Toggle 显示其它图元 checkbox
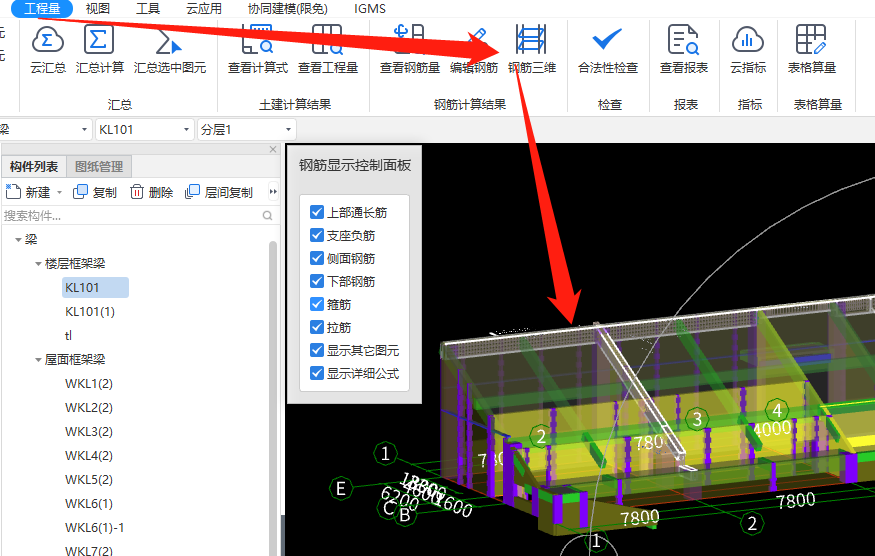Viewport: 875px width, 556px height. click(316, 350)
